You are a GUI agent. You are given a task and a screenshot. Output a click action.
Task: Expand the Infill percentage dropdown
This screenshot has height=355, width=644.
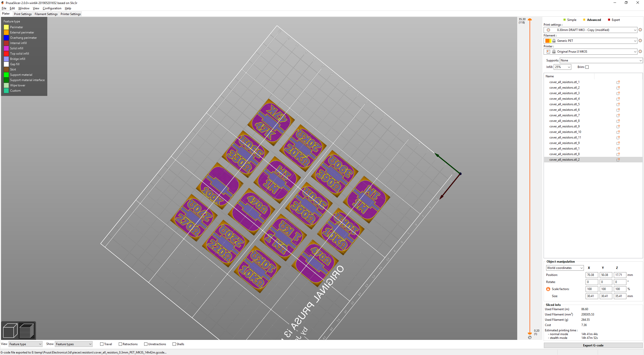[x=562, y=67]
